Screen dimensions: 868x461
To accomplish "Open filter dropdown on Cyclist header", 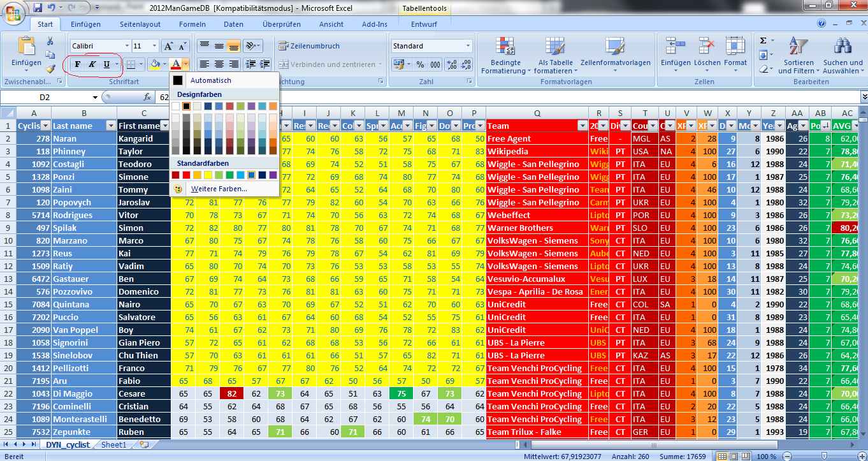I will (x=45, y=126).
